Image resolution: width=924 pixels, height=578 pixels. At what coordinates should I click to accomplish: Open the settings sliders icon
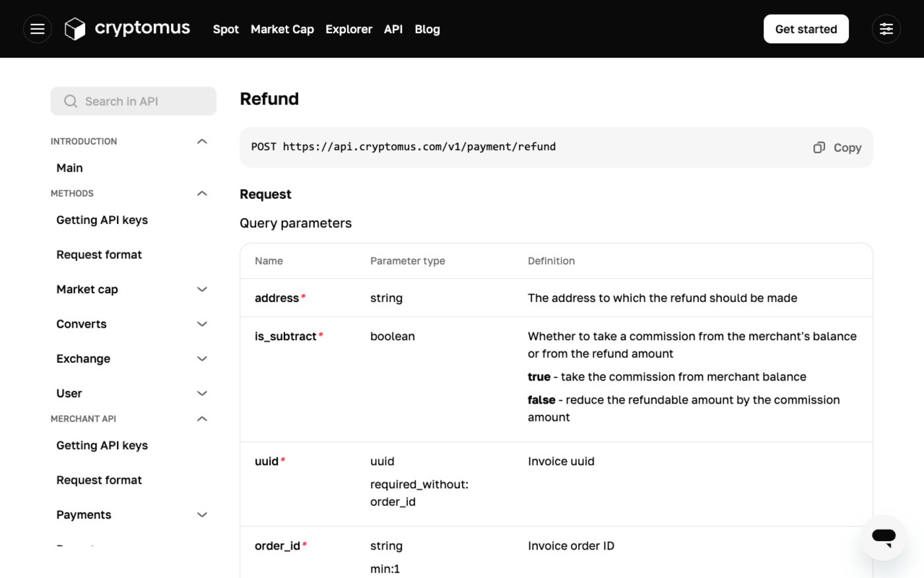click(x=886, y=29)
